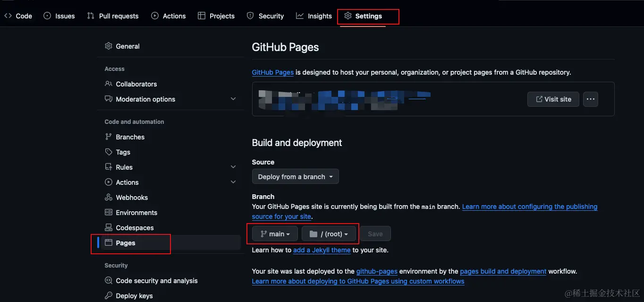Click the Projects table icon
This screenshot has height=302, width=644.
pos(202,16)
